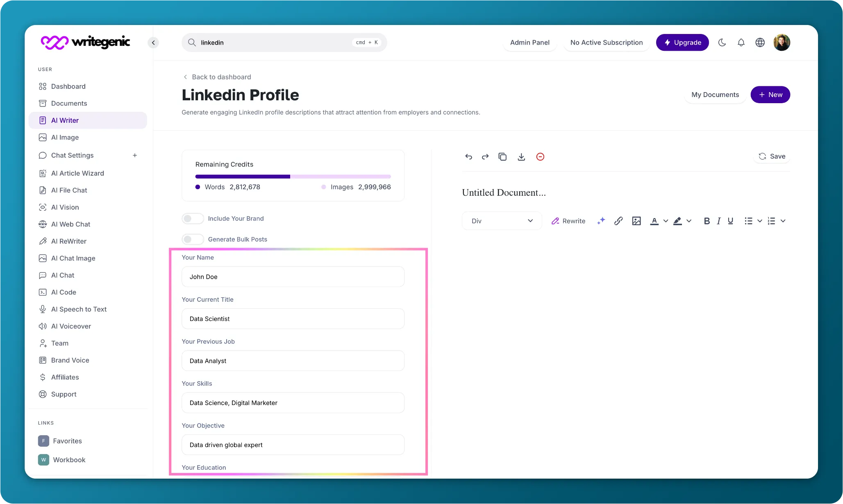The width and height of the screenshot is (843, 504).
Task: Click No Active Subscription button
Action: pyautogui.click(x=606, y=43)
